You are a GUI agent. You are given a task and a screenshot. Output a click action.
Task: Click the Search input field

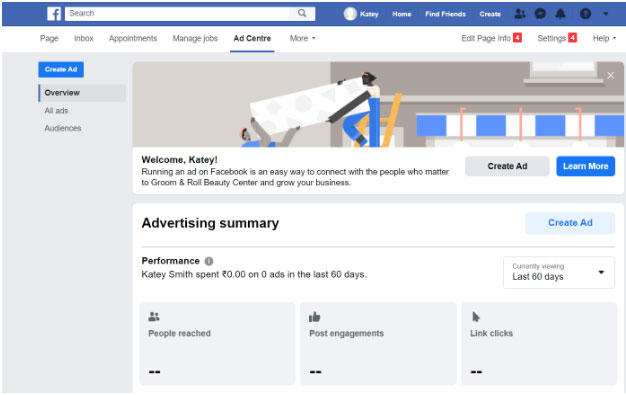[x=178, y=13]
